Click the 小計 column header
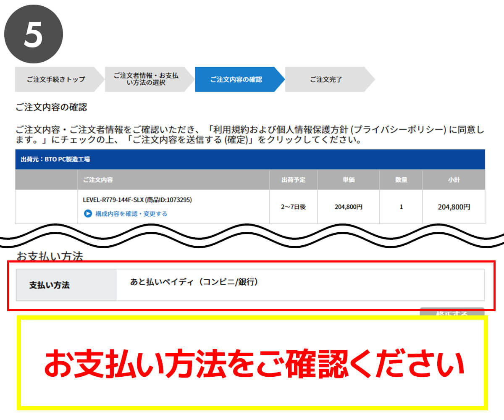This screenshot has width=504, height=420. (x=454, y=180)
